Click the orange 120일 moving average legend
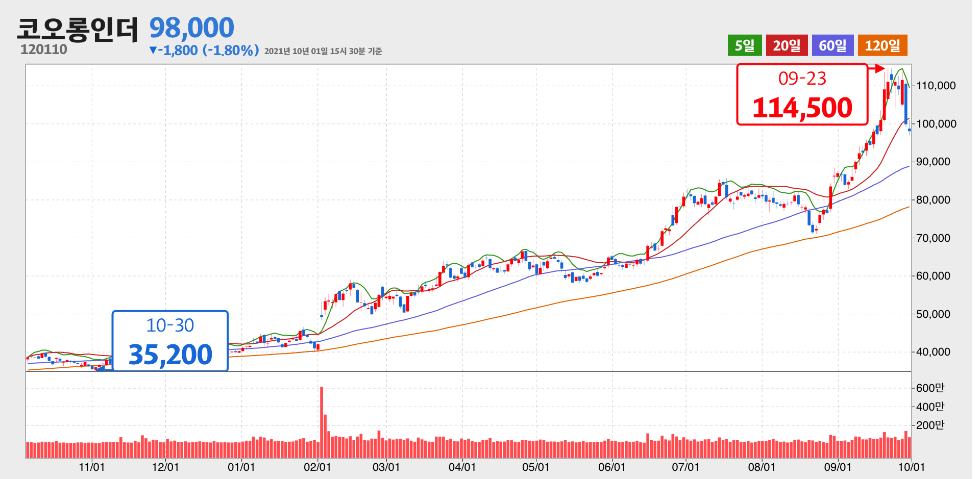Screen dimensions: 980x479 pyautogui.click(x=883, y=45)
